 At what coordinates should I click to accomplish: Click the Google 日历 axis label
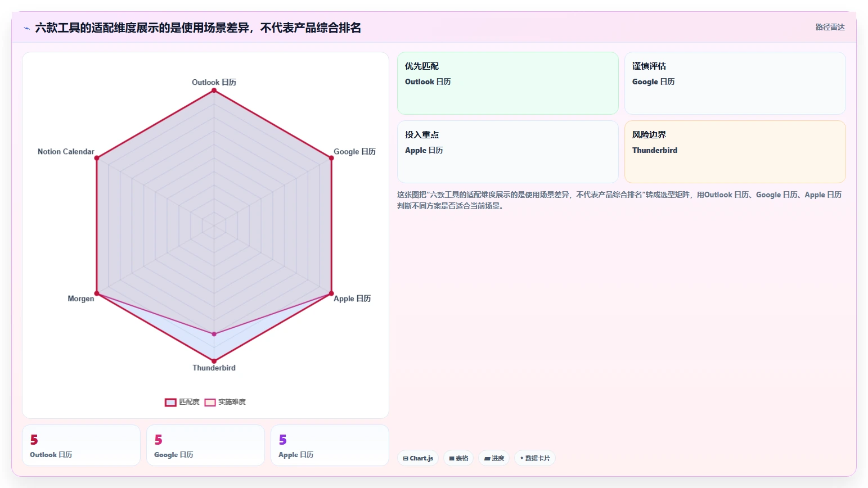[354, 152]
